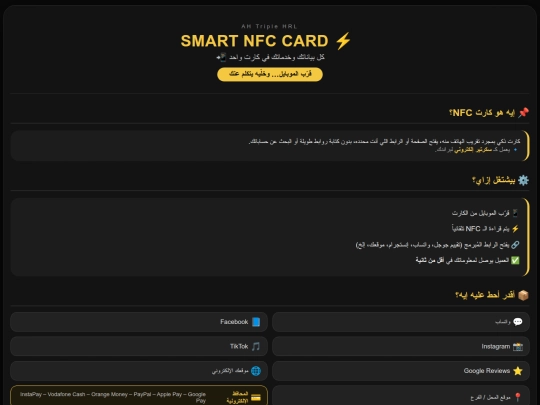Open the Facebook card
Image resolution: width=540 pixels, height=405 pixels.
pyautogui.click(x=139, y=322)
